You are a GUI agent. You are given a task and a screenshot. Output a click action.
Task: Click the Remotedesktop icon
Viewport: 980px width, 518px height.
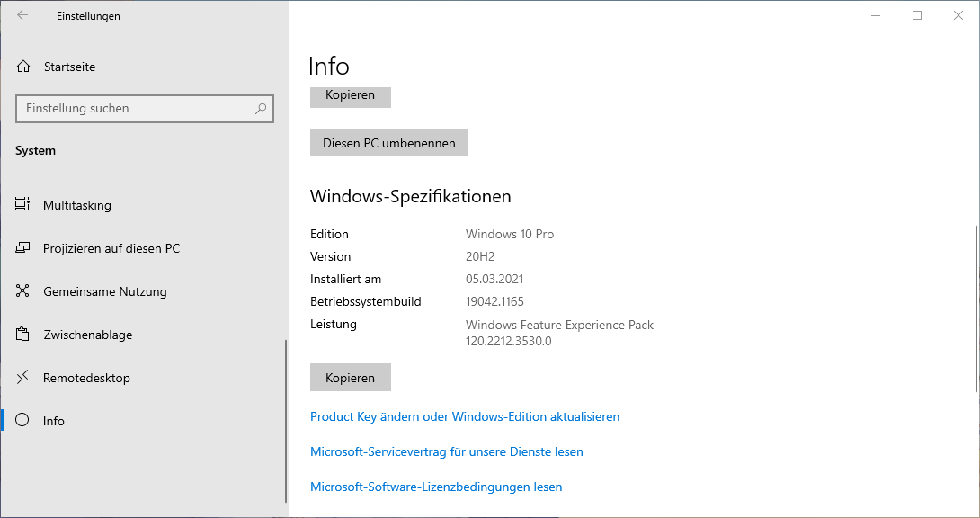(x=23, y=378)
